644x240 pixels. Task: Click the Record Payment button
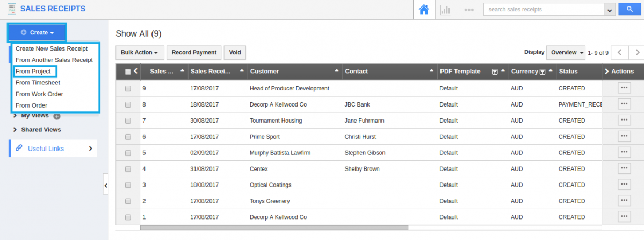pos(194,52)
